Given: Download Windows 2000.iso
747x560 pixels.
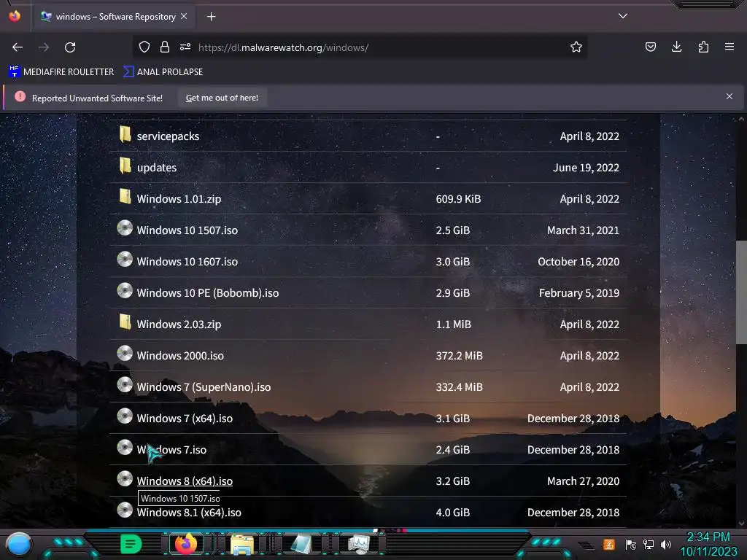Looking at the screenshot, I should point(180,356).
